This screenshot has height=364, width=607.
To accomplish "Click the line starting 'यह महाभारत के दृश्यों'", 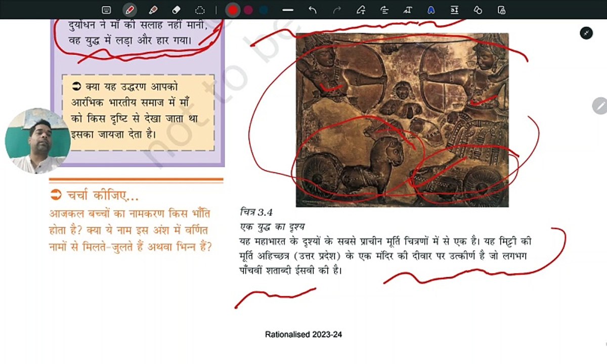I will click(385, 241).
